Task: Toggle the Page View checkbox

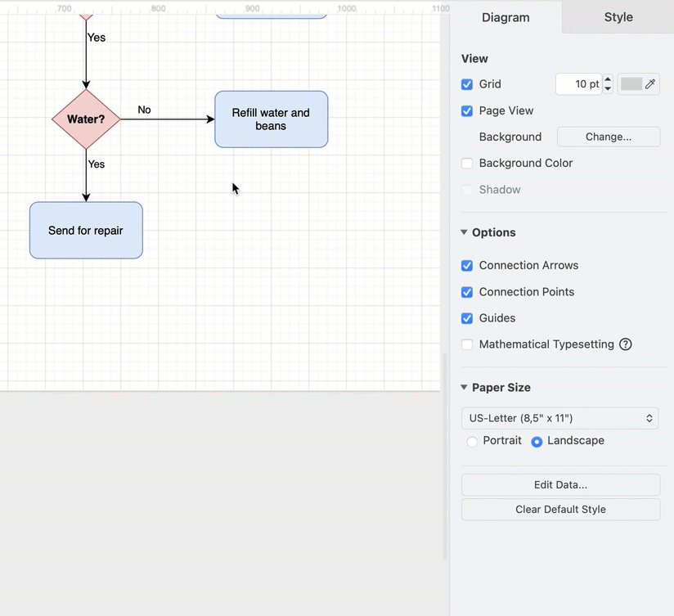Action: (x=467, y=111)
